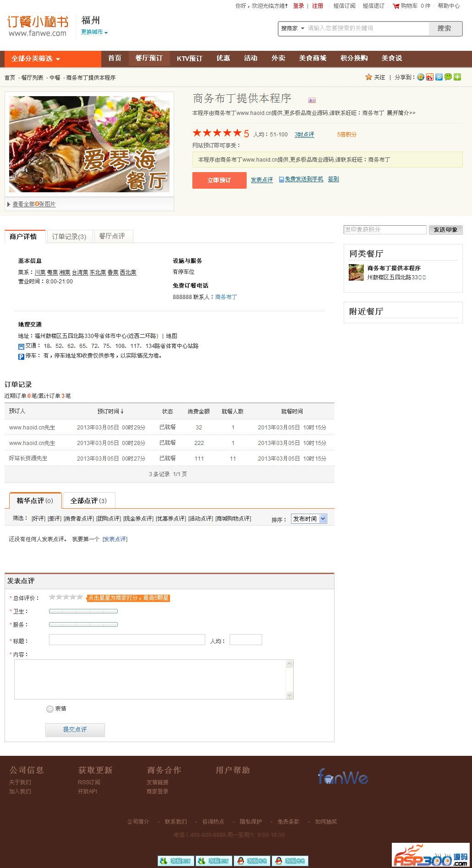
Task: Click the 签到 check-in link
Action: coord(334,179)
